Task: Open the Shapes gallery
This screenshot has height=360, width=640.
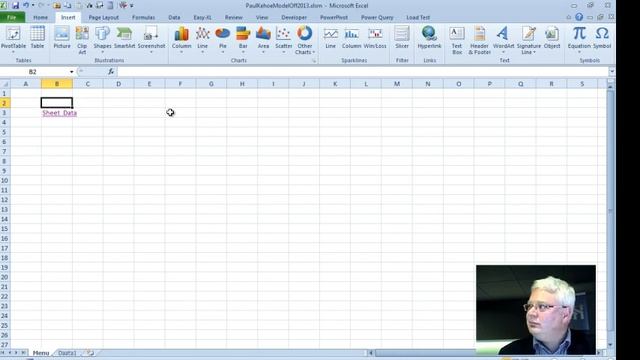Action: tap(102, 39)
